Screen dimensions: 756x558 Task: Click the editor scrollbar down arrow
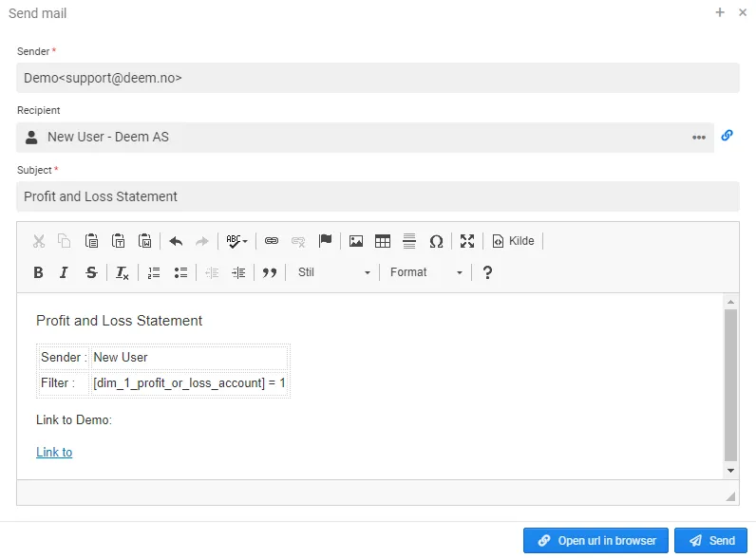730,471
